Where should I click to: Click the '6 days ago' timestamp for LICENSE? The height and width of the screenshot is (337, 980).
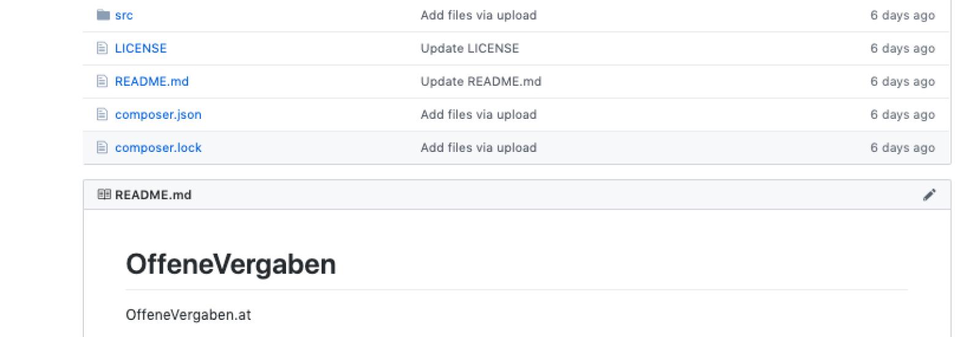(x=902, y=48)
